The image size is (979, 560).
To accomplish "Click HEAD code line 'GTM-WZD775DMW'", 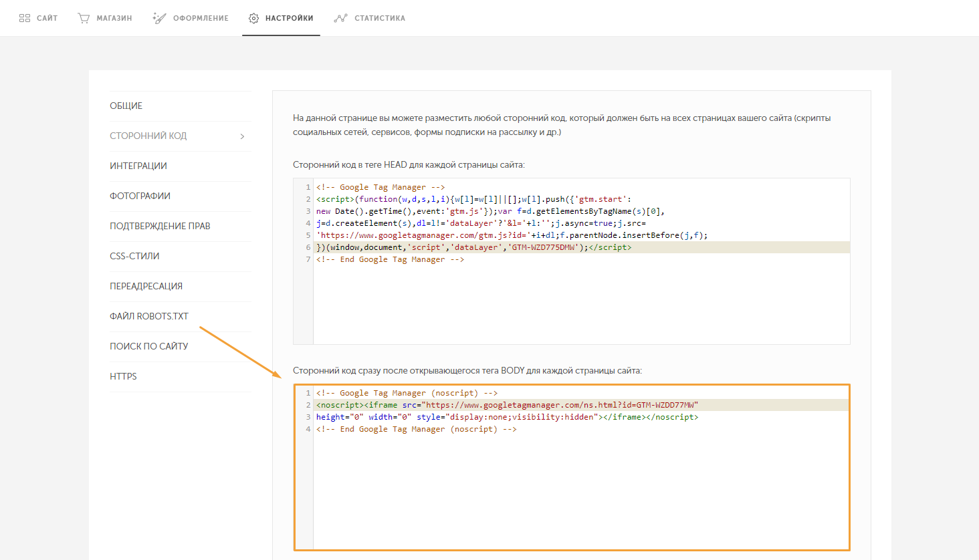I will (473, 247).
